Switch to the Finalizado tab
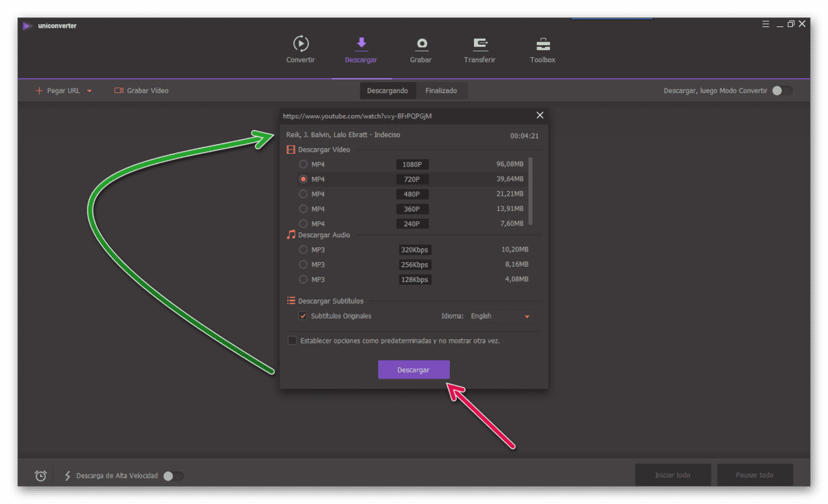828x504 pixels. tap(441, 90)
